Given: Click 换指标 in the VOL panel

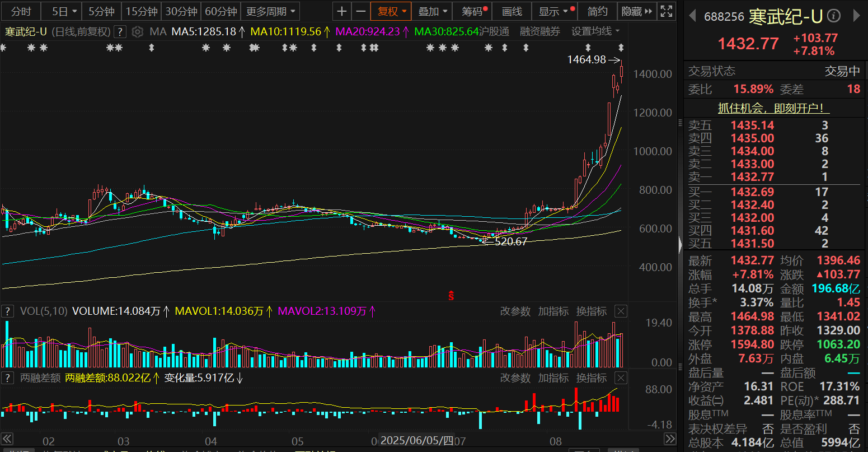Looking at the screenshot, I should coord(592,311).
